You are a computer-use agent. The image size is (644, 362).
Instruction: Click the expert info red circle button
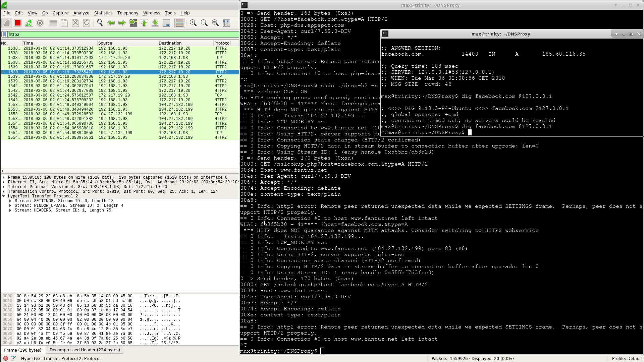click(x=6, y=358)
